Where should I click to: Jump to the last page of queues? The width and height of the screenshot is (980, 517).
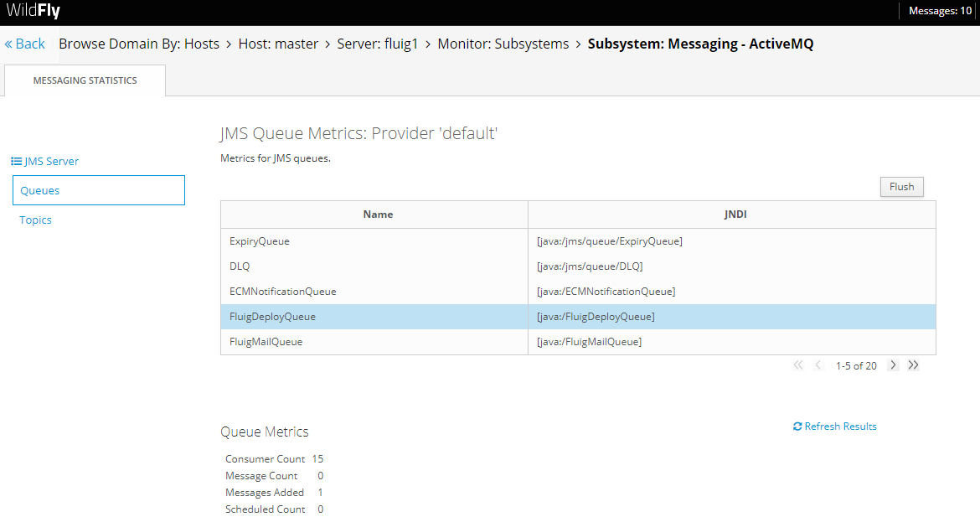[x=913, y=365]
